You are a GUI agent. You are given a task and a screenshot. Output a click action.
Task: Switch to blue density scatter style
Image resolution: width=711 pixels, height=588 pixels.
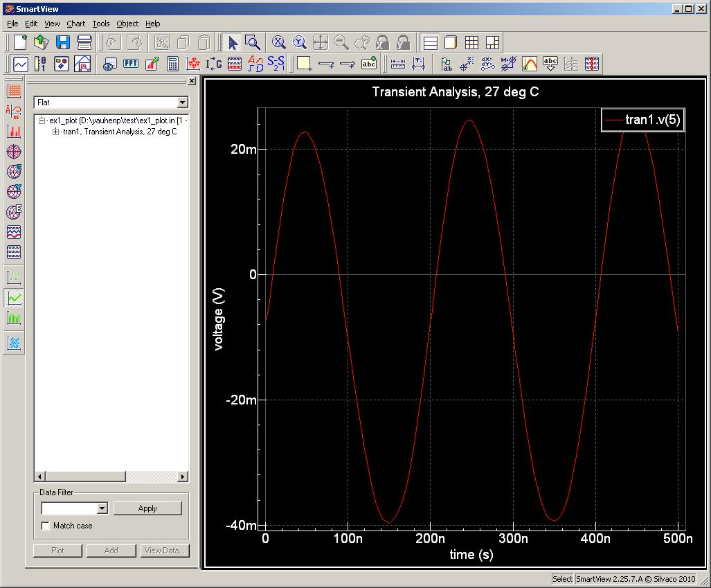coord(14,343)
